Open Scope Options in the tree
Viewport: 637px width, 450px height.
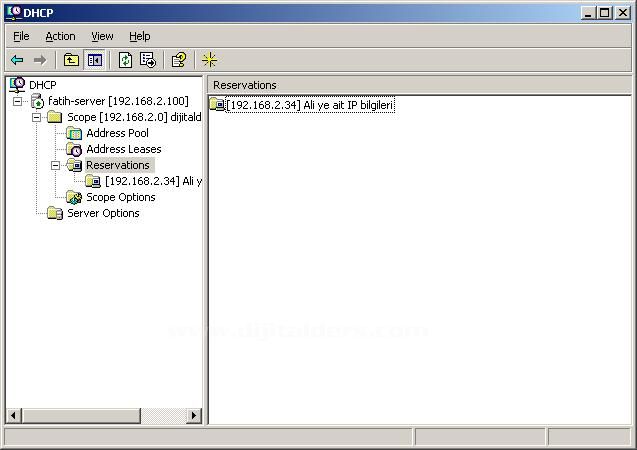click(120, 197)
